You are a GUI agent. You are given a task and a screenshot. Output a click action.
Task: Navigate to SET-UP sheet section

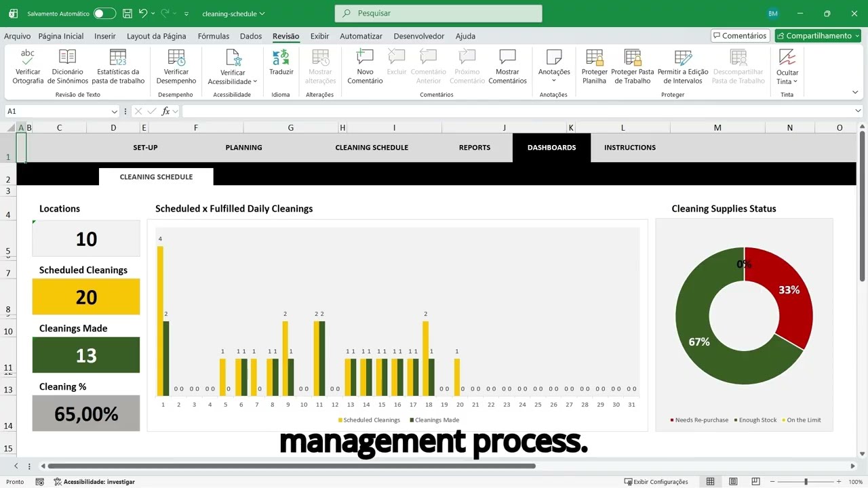click(x=145, y=147)
